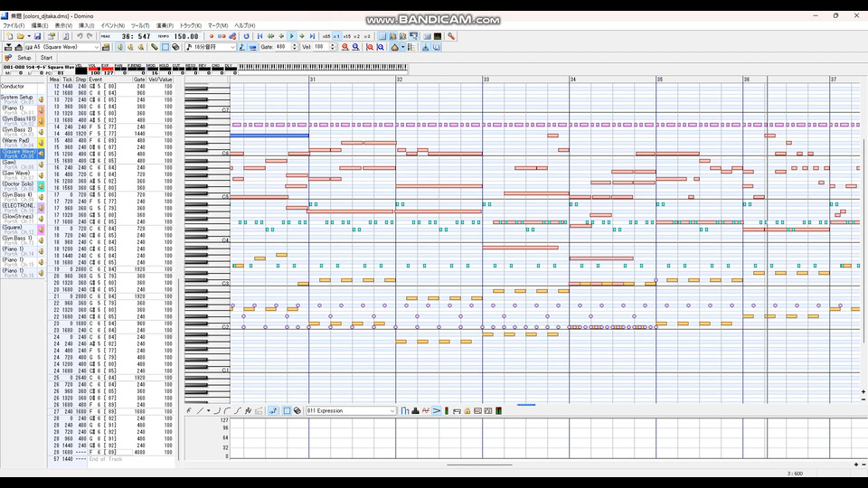868x488 pixels.
Task: Click the Vel/Value column header
Action: pos(161,80)
